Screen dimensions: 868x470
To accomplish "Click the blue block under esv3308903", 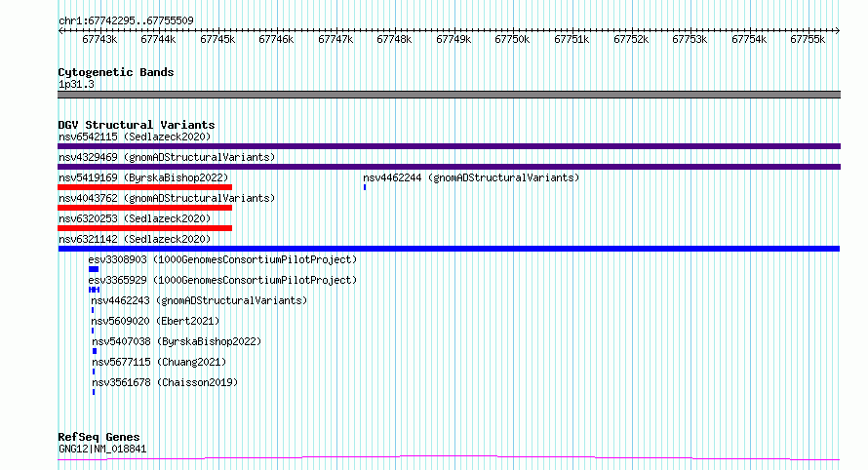I will [x=94, y=269].
